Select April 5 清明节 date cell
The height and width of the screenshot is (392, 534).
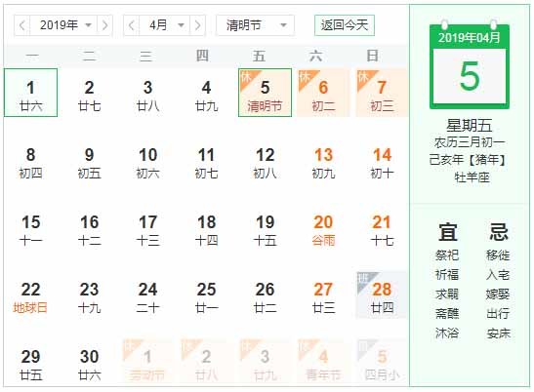pyautogui.click(x=265, y=93)
